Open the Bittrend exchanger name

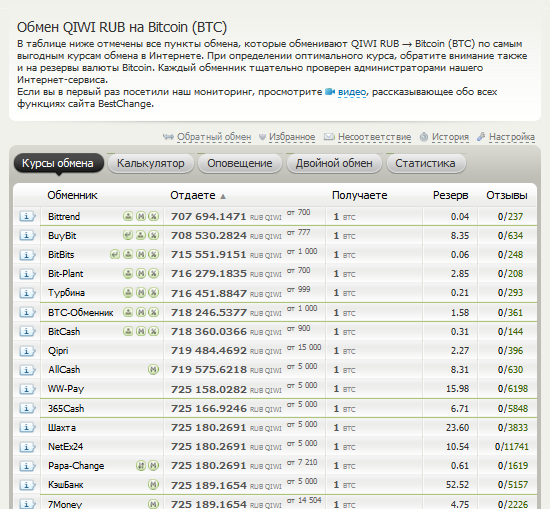click(x=64, y=216)
